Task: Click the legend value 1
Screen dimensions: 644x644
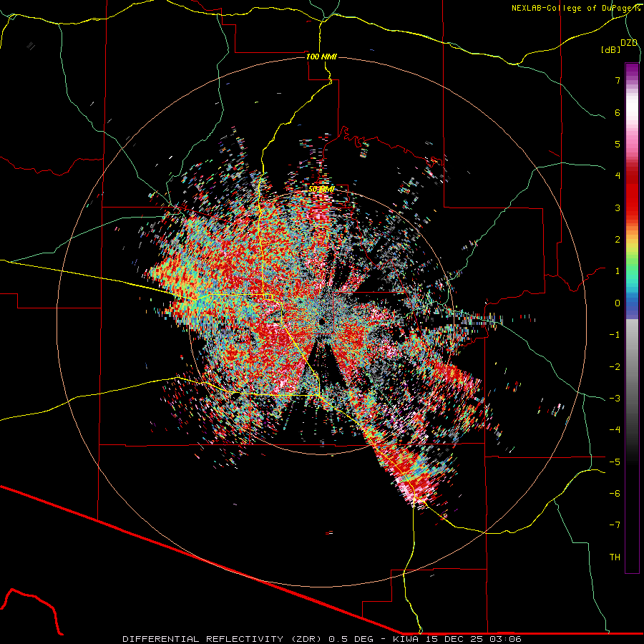Action: tap(618, 271)
